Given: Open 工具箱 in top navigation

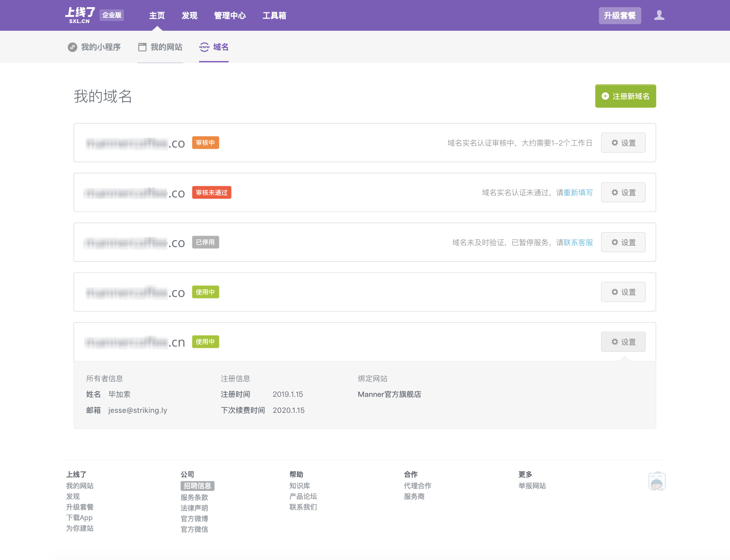Looking at the screenshot, I should click(x=274, y=15).
